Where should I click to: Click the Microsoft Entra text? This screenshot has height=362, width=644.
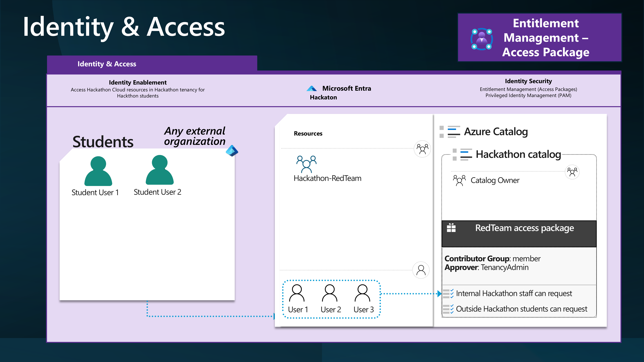pyautogui.click(x=346, y=88)
